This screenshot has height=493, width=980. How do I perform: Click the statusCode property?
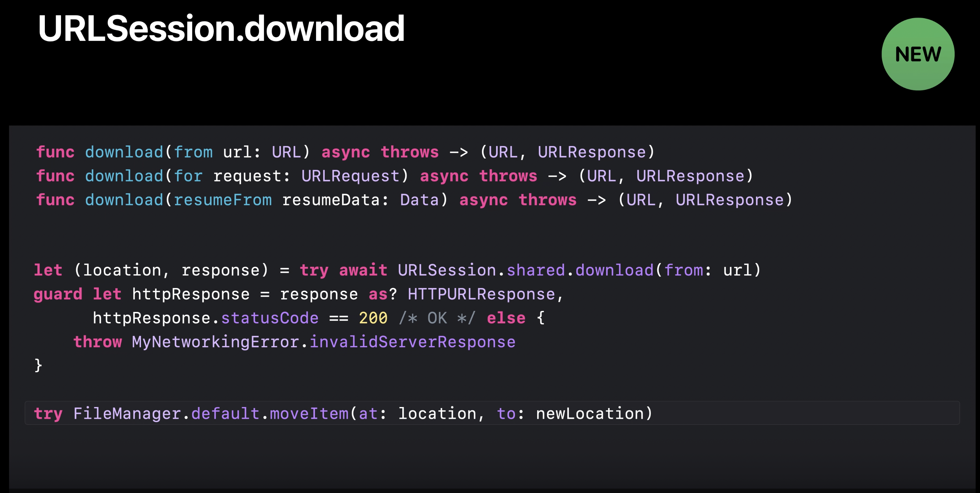click(x=270, y=318)
